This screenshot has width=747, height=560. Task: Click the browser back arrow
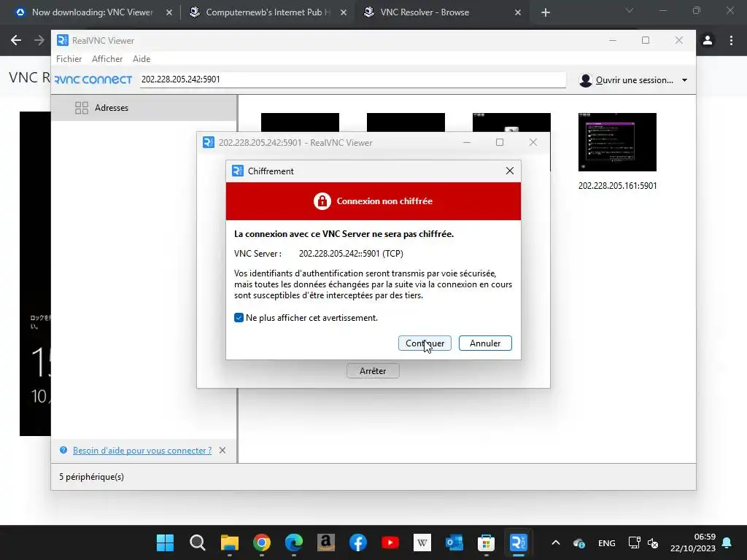tap(16, 40)
